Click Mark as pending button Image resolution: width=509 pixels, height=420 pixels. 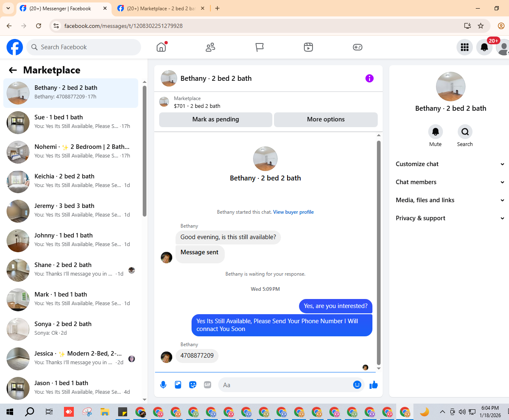click(x=216, y=119)
